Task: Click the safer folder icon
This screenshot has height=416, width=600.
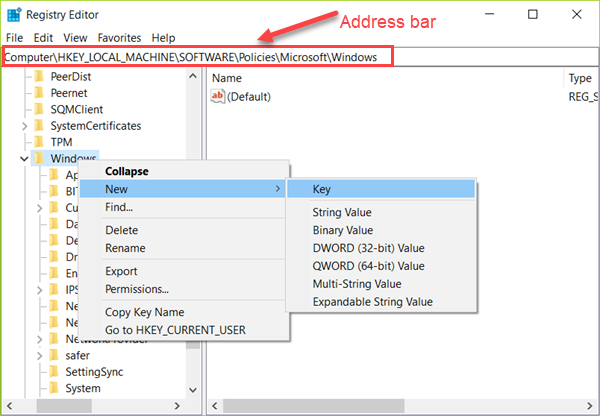Action: 54,356
